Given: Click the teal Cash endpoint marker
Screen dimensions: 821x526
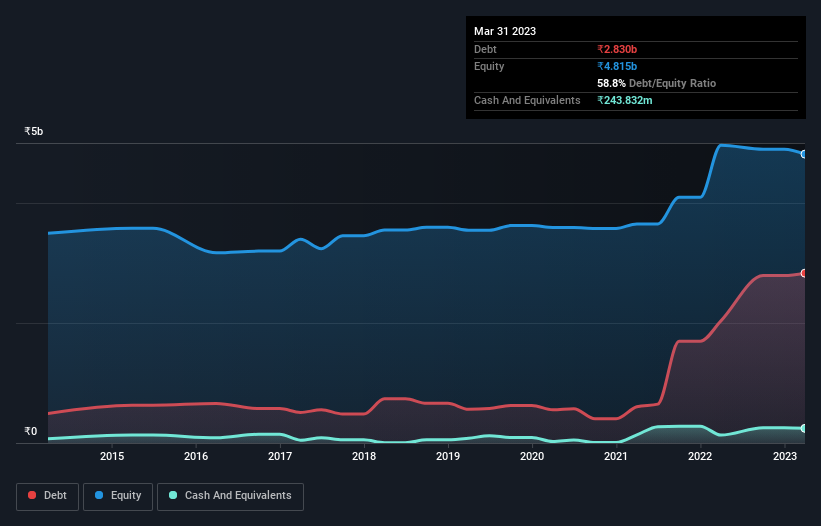Looking at the screenshot, I should point(804,429).
